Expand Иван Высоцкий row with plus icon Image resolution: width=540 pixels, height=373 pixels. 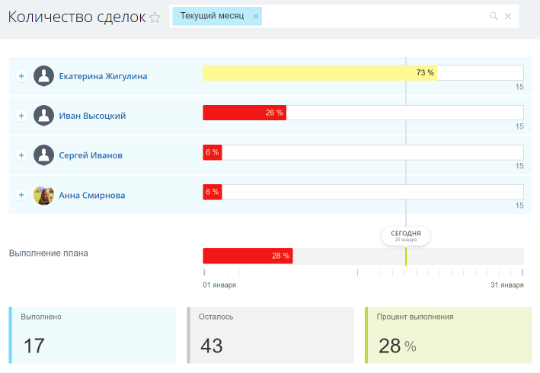(21, 115)
